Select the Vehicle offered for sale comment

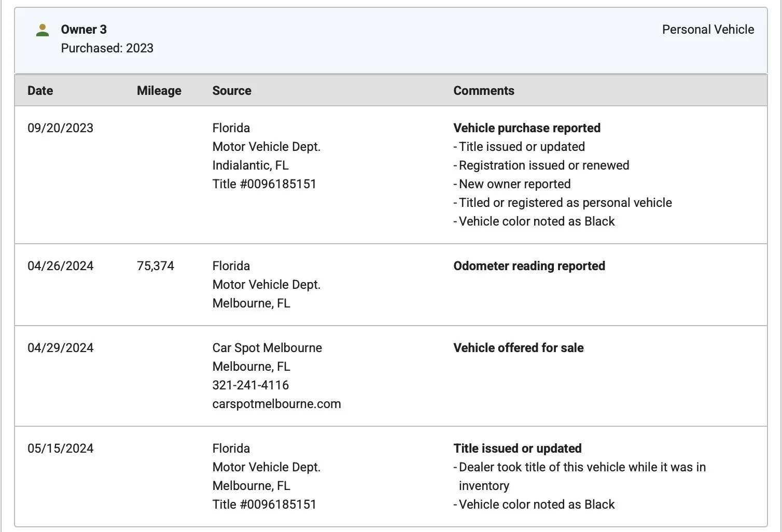click(x=518, y=348)
